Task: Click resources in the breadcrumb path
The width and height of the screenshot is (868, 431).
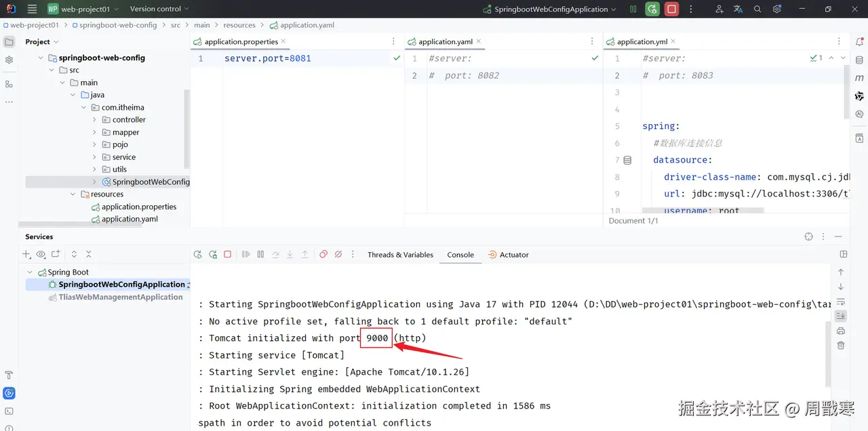Action: [x=239, y=25]
